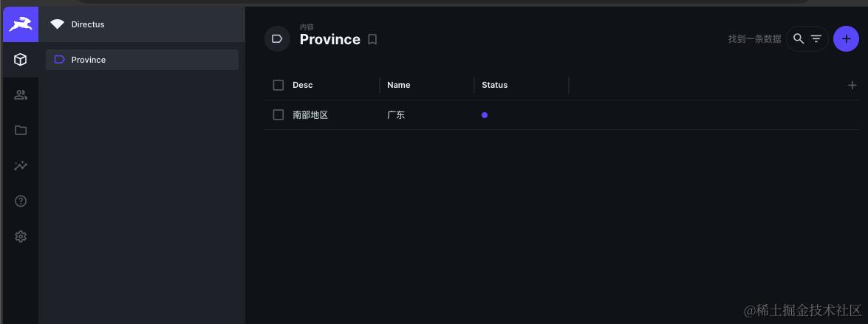Image resolution: width=868 pixels, height=324 pixels.
Task: Click the Province collection header icon
Action: point(277,39)
